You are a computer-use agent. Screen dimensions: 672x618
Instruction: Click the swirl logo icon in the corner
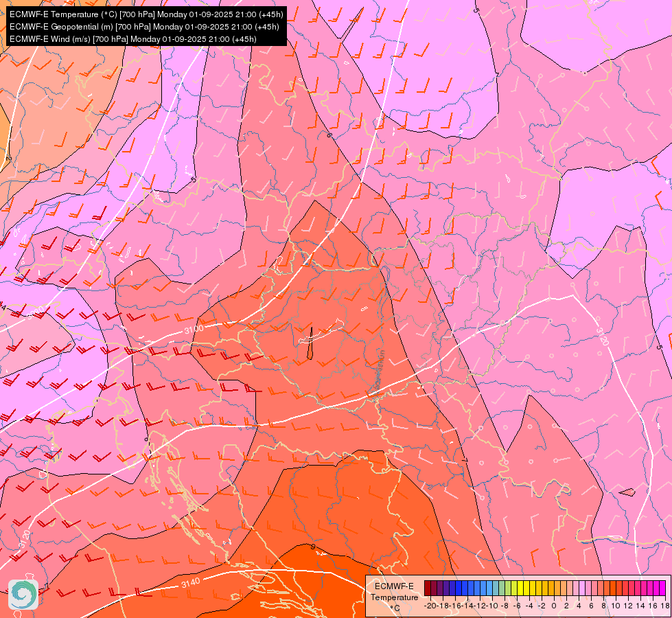23,595
